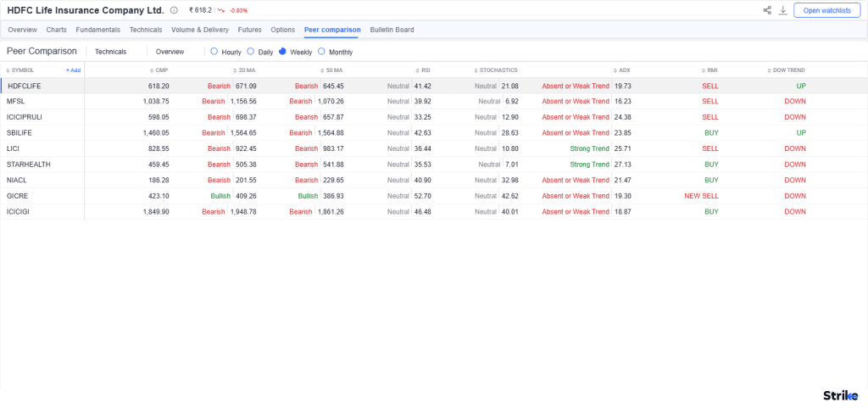Sort table by the CMP column
The width and height of the screenshot is (868, 408).
159,70
